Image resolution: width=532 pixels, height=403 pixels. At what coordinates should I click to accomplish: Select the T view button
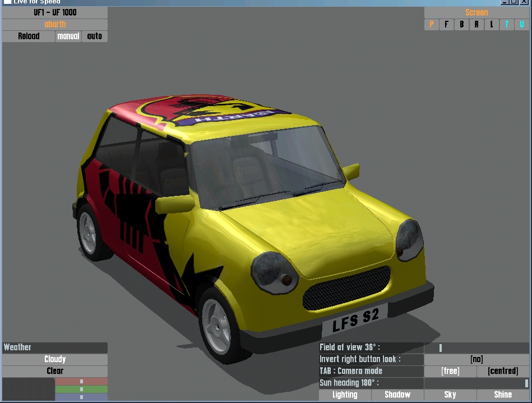click(x=507, y=25)
